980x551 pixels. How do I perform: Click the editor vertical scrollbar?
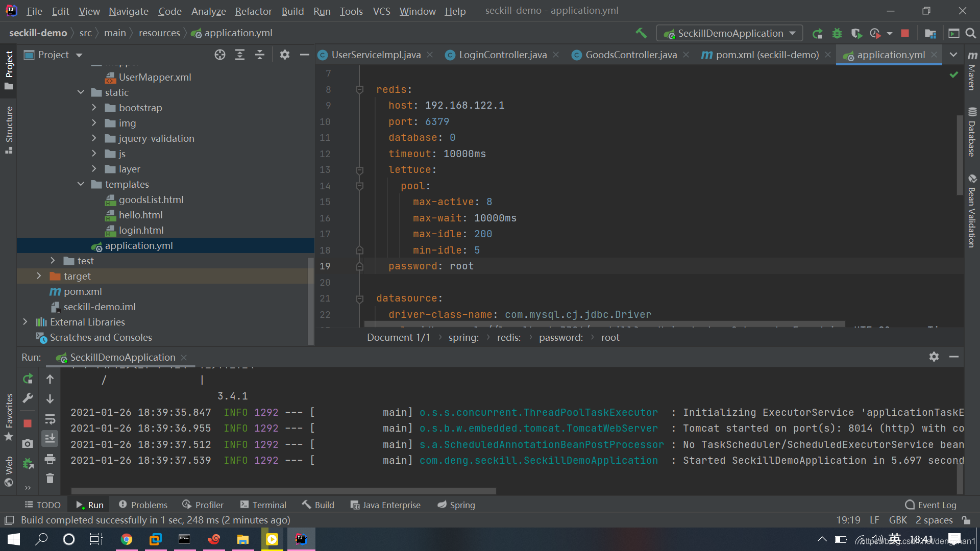tap(960, 155)
